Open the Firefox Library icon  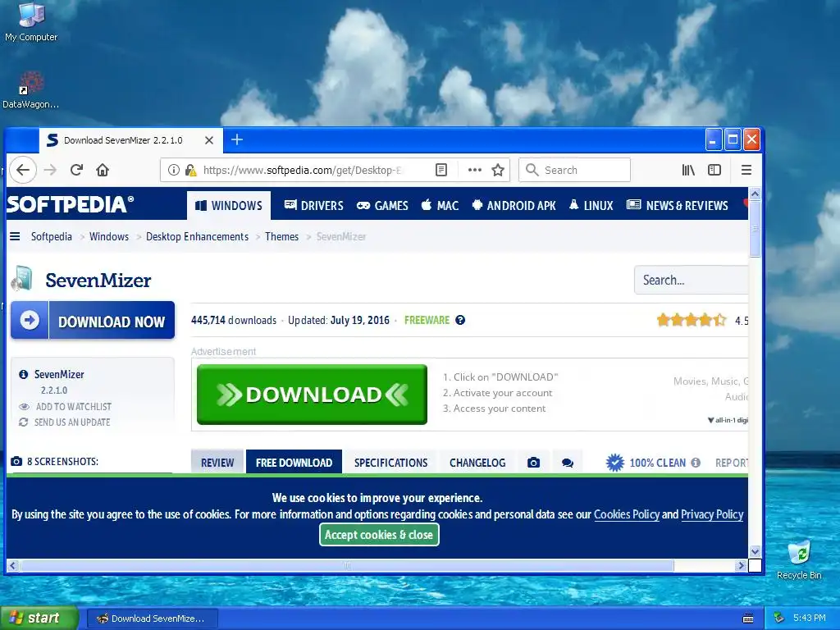click(x=688, y=170)
